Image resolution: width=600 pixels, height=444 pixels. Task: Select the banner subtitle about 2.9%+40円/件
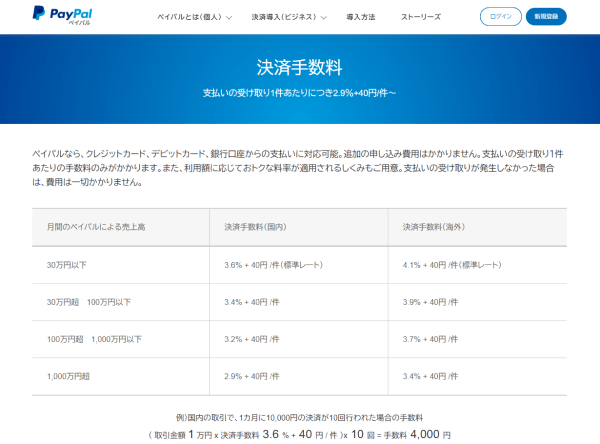coord(299,94)
